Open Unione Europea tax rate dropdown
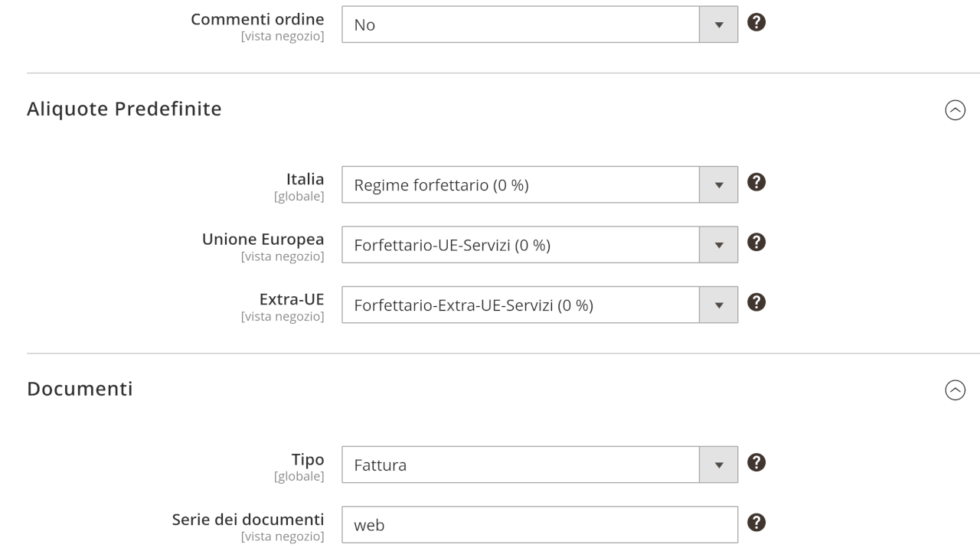This screenshot has height=551, width=980. 539,245
